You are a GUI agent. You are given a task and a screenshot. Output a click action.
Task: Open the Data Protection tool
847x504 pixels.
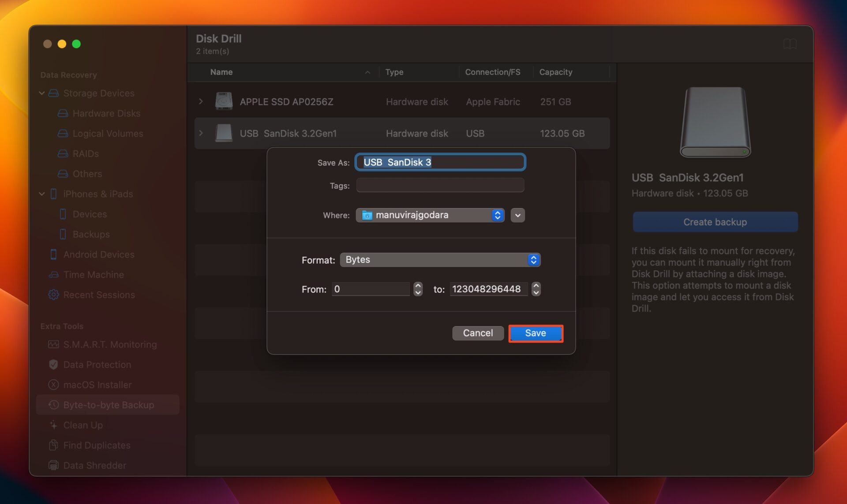[97, 365]
